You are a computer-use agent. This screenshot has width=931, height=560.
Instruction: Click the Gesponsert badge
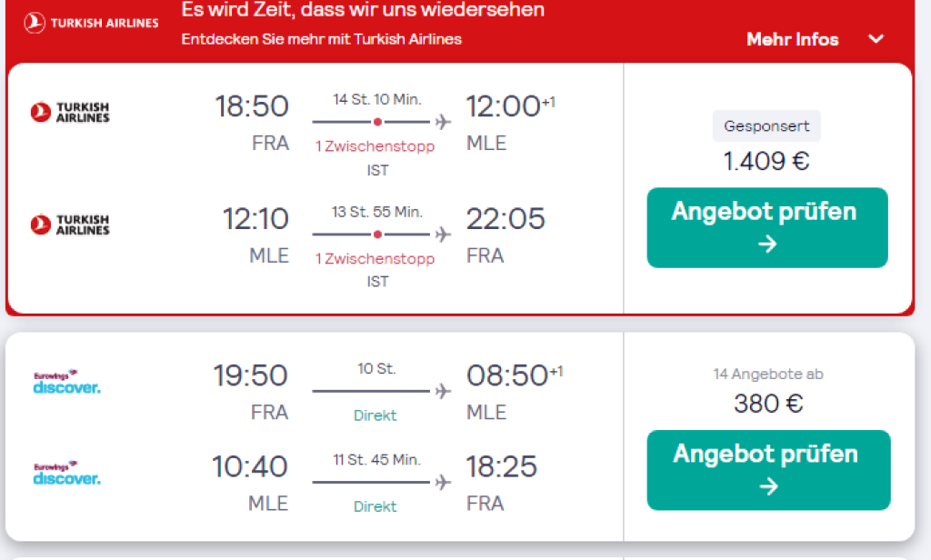(x=766, y=125)
